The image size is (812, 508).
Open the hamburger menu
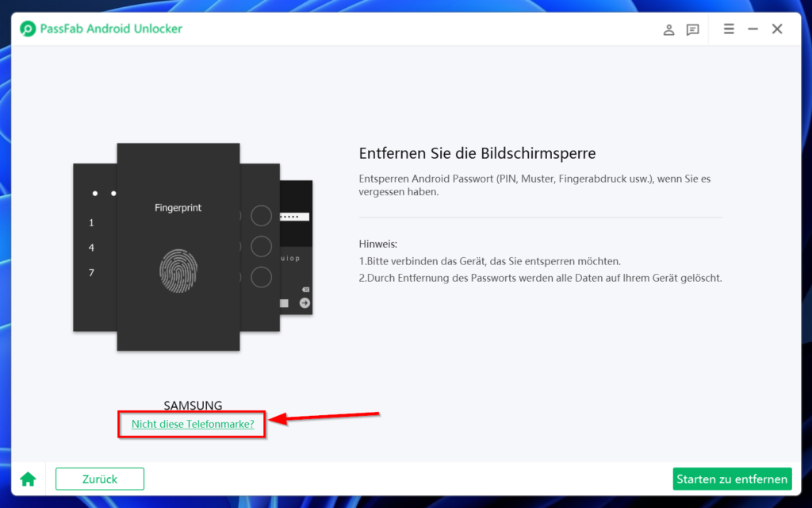pos(729,29)
